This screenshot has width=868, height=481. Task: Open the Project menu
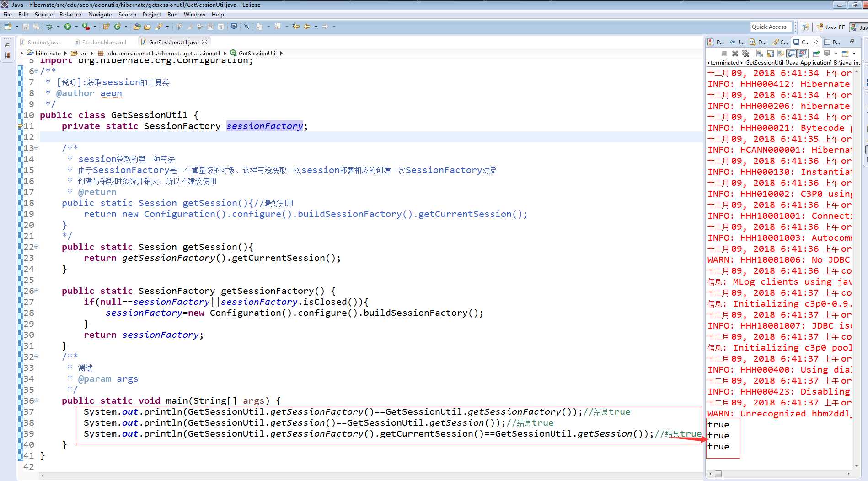pos(152,14)
